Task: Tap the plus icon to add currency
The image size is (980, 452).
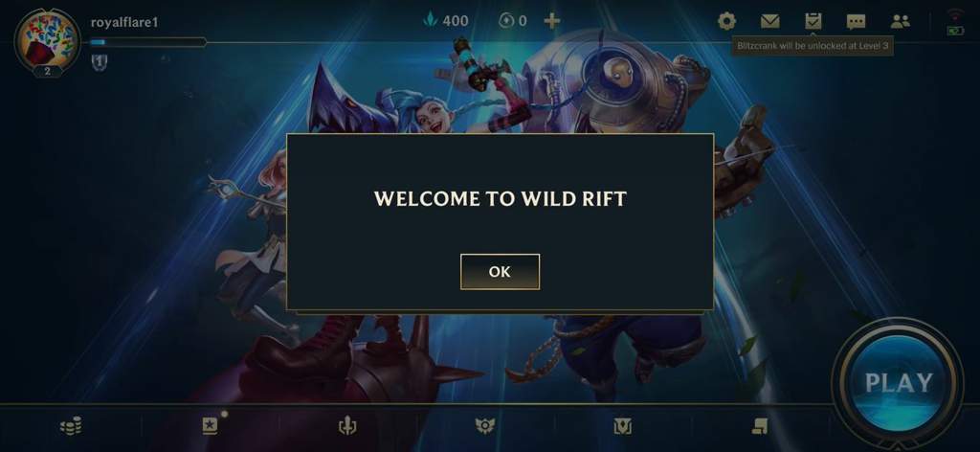Action: (x=551, y=21)
